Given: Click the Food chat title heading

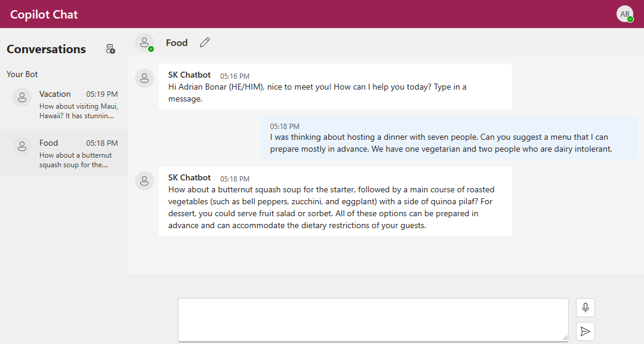Looking at the screenshot, I should click(177, 43).
